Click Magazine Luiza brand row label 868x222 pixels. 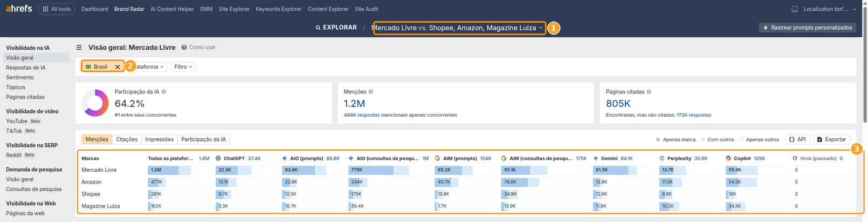click(x=101, y=206)
